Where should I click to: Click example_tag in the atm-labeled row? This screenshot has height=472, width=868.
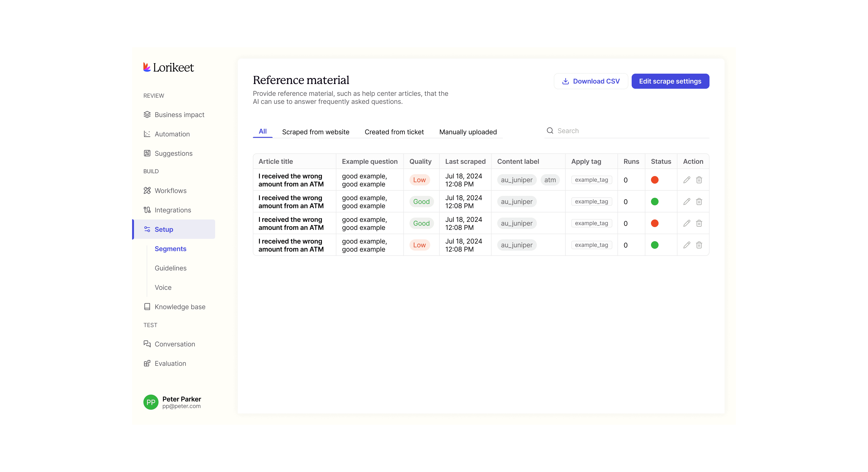[591, 180]
